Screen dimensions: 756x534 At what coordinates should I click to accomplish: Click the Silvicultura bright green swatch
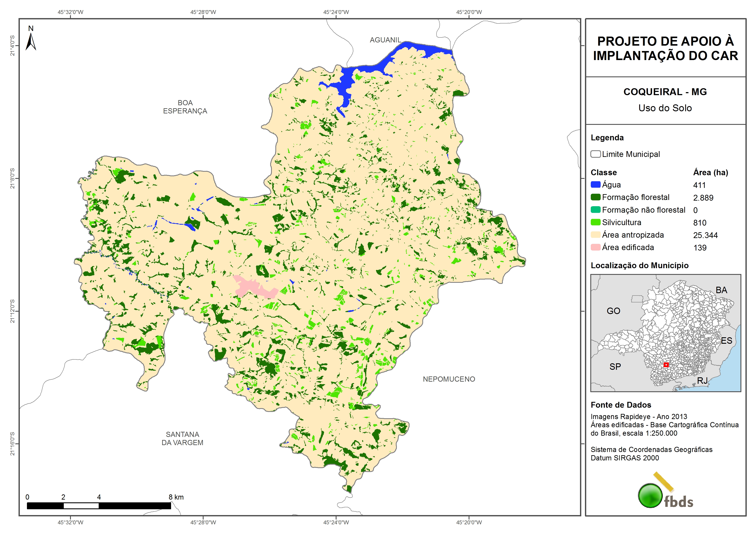click(x=595, y=222)
